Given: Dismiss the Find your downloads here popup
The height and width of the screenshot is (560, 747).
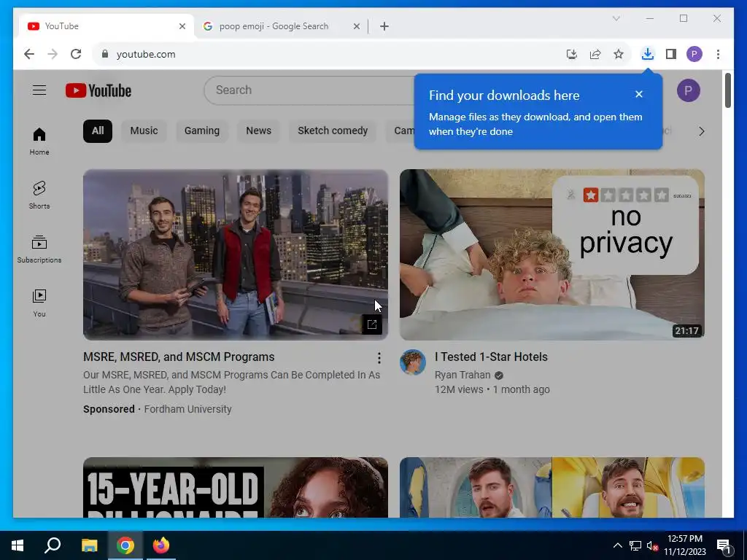Looking at the screenshot, I should [639, 94].
